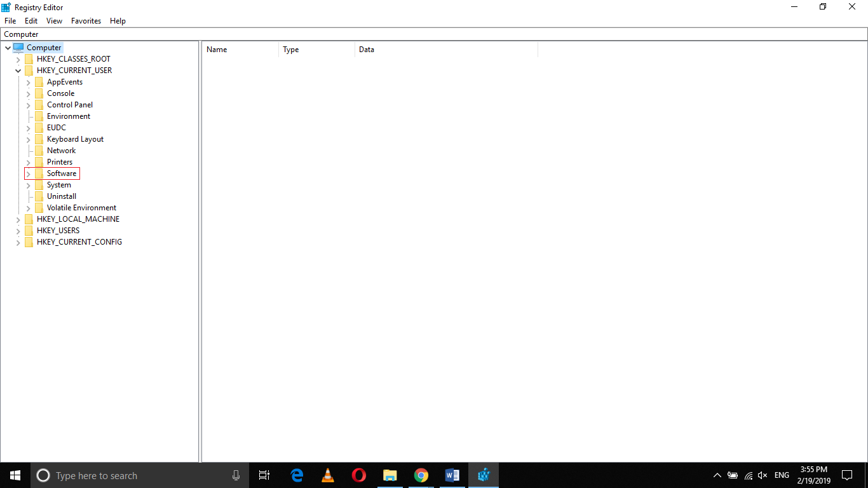The width and height of the screenshot is (868, 488).
Task: Click the Uninstall folder icon
Action: (39, 196)
